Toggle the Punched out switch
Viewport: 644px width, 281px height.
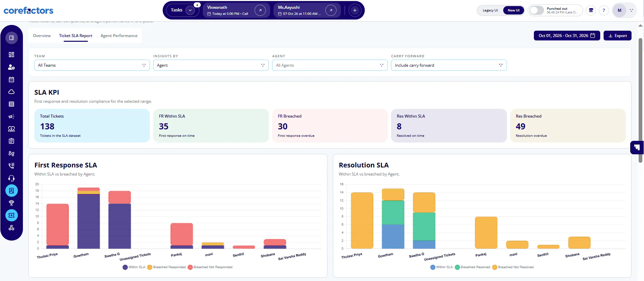(537, 10)
